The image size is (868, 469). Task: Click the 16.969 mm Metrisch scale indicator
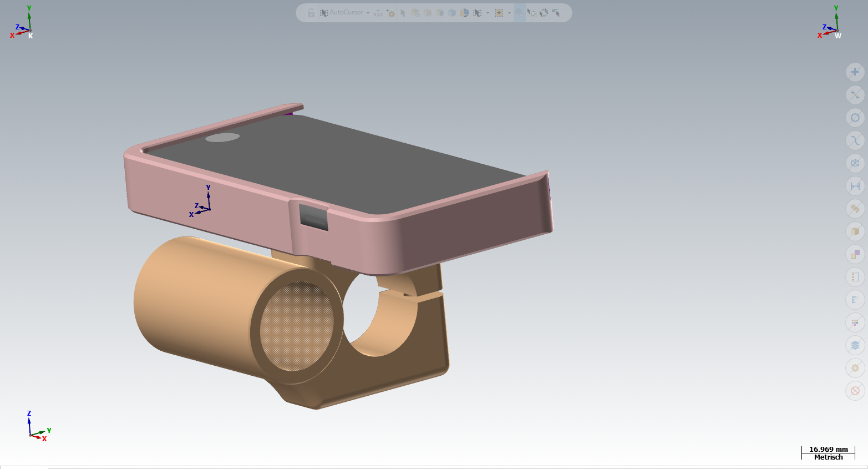click(828, 453)
